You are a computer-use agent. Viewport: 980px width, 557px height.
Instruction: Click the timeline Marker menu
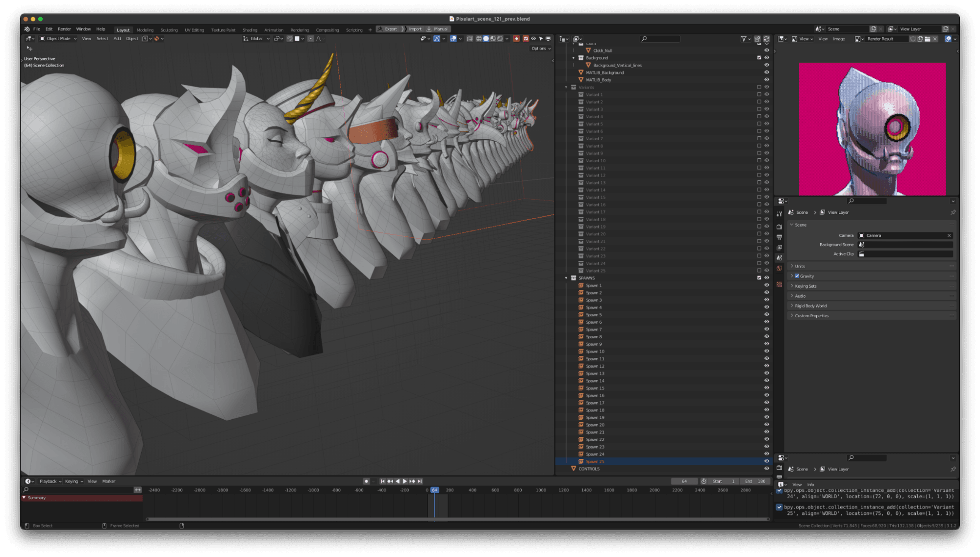(109, 481)
